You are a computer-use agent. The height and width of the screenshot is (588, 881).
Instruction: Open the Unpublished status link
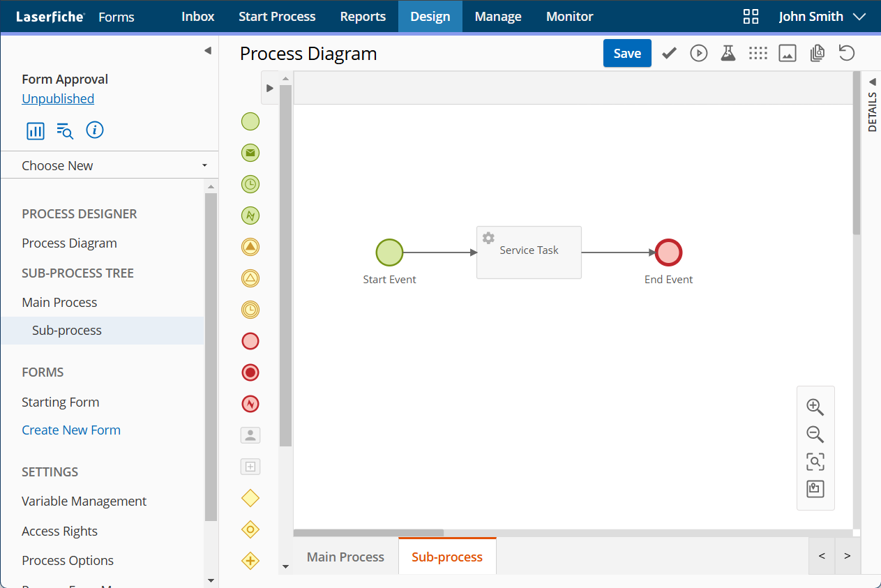58,99
